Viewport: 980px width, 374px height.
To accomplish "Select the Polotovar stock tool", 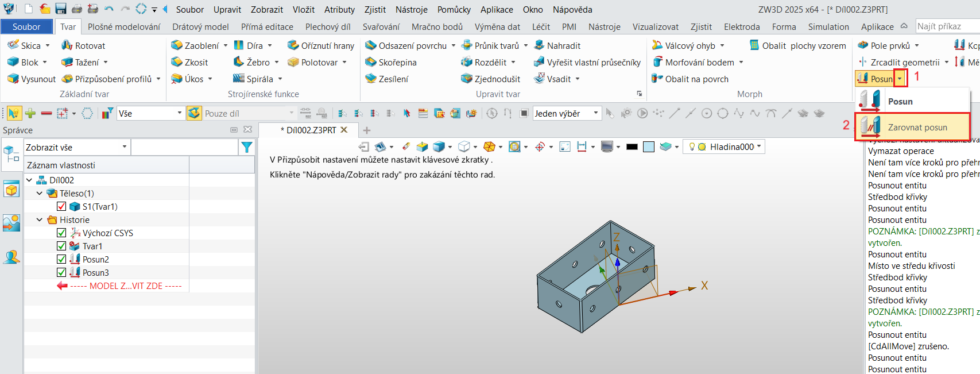I will click(312, 62).
